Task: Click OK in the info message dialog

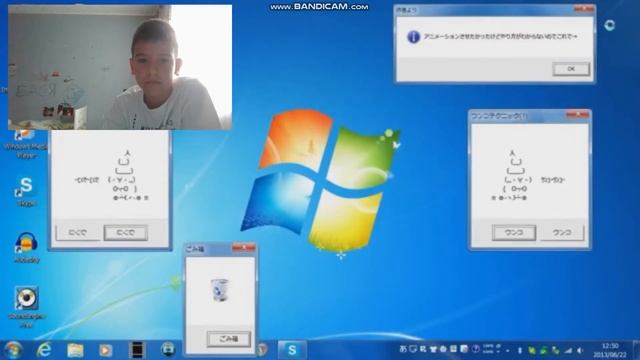Action: coord(571,69)
